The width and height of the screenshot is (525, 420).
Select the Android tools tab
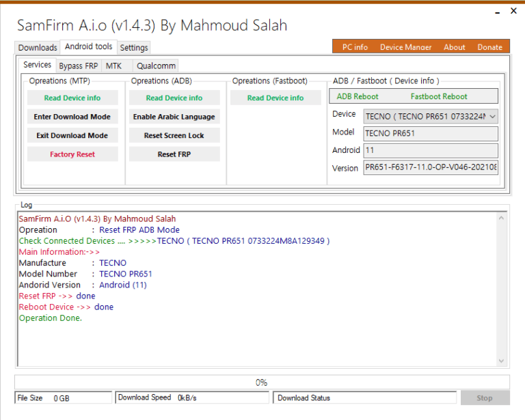tap(88, 46)
